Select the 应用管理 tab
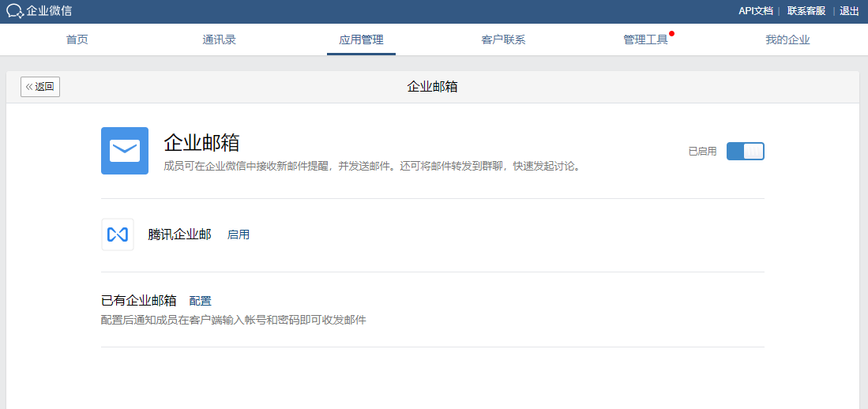Viewport: 868px width, 409px height. (x=361, y=39)
